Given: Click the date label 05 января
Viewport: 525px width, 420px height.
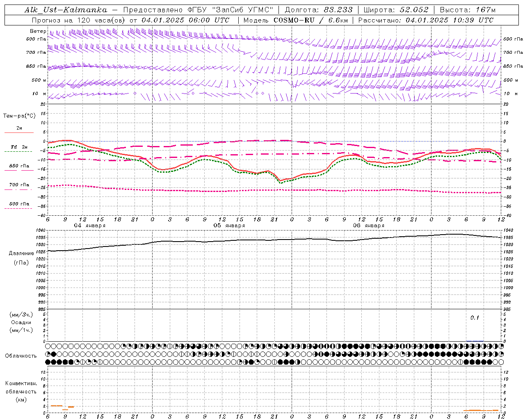Looking at the screenshot, I should pyautogui.click(x=229, y=226).
